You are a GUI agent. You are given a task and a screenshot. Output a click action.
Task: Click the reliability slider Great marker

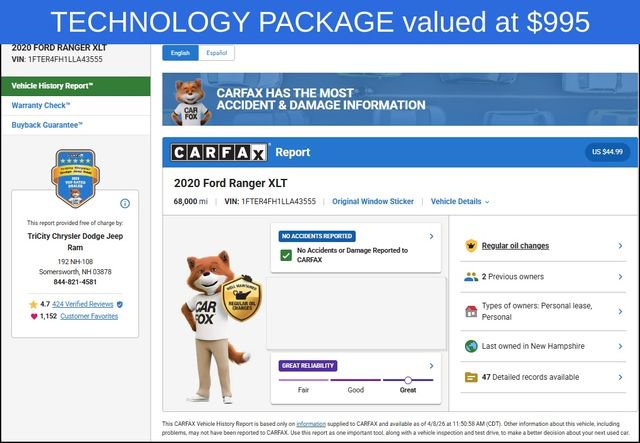[408, 380]
